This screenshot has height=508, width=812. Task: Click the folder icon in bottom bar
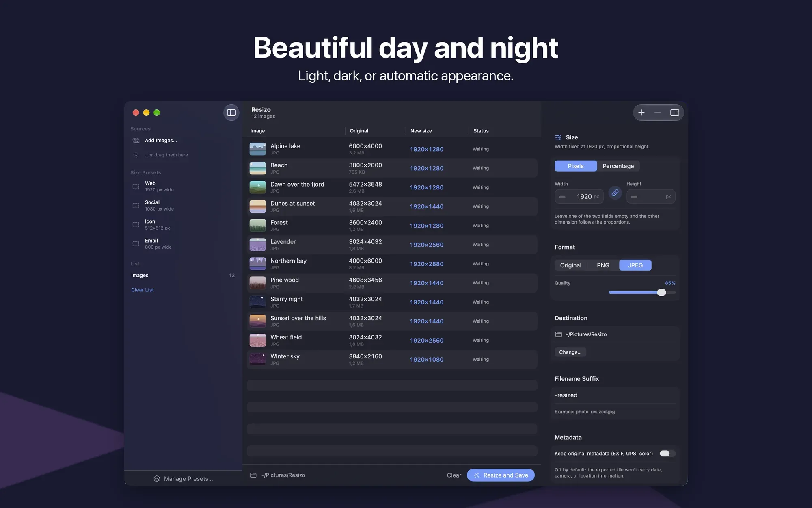(253, 475)
